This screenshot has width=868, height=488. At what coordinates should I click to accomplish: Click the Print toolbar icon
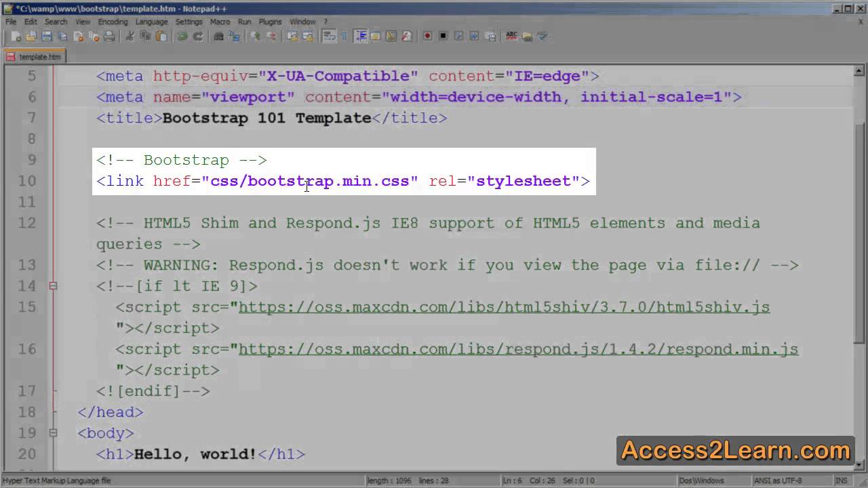108,36
